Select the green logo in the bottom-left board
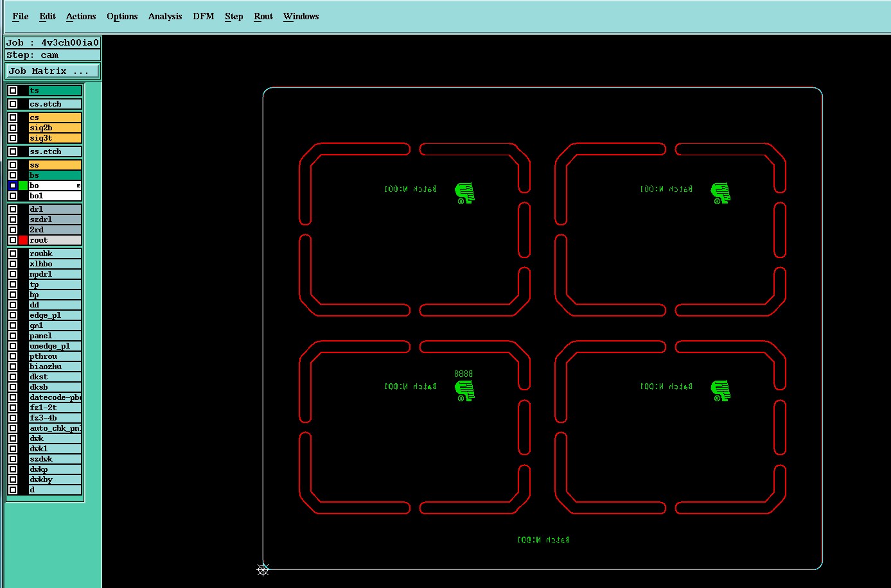This screenshot has width=891, height=588. 464,391
